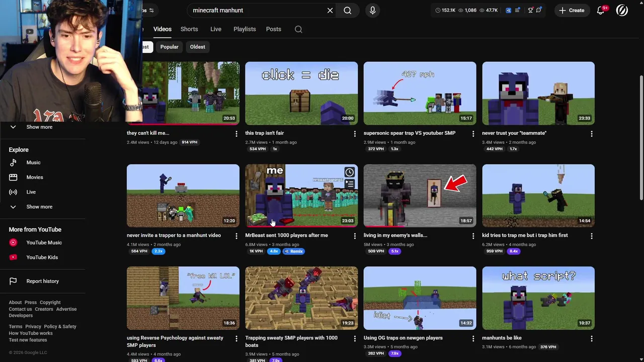Viewport: 644px width, 362px height.
Task: Clear the search box with the X icon
Action: (330, 10)
